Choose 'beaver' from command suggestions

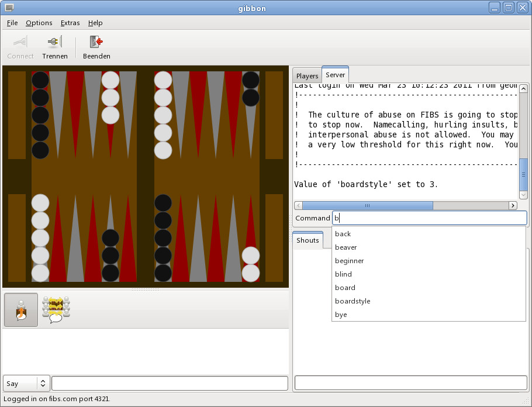tap(429, 247)
